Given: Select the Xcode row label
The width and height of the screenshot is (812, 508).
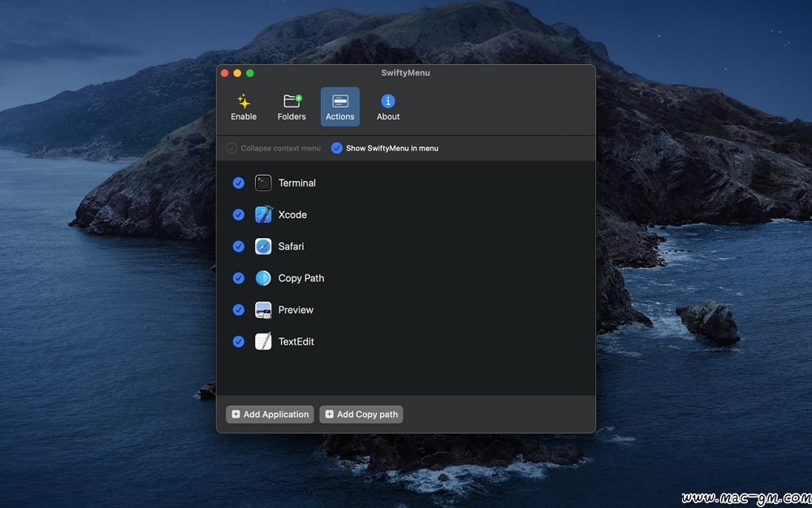Looking at the screenshot, I should tap(292, 215).
